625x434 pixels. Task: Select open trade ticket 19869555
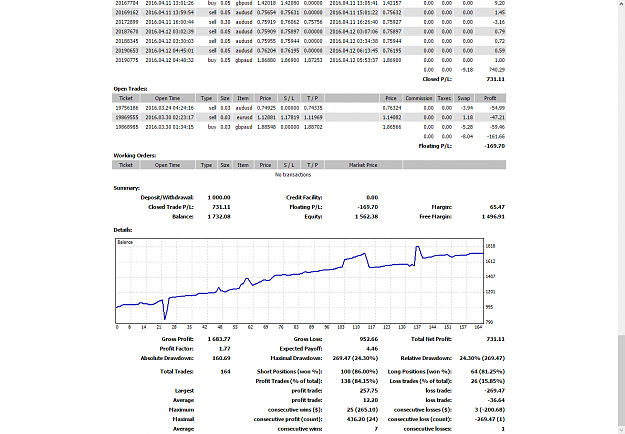click(x=127, y=118)
